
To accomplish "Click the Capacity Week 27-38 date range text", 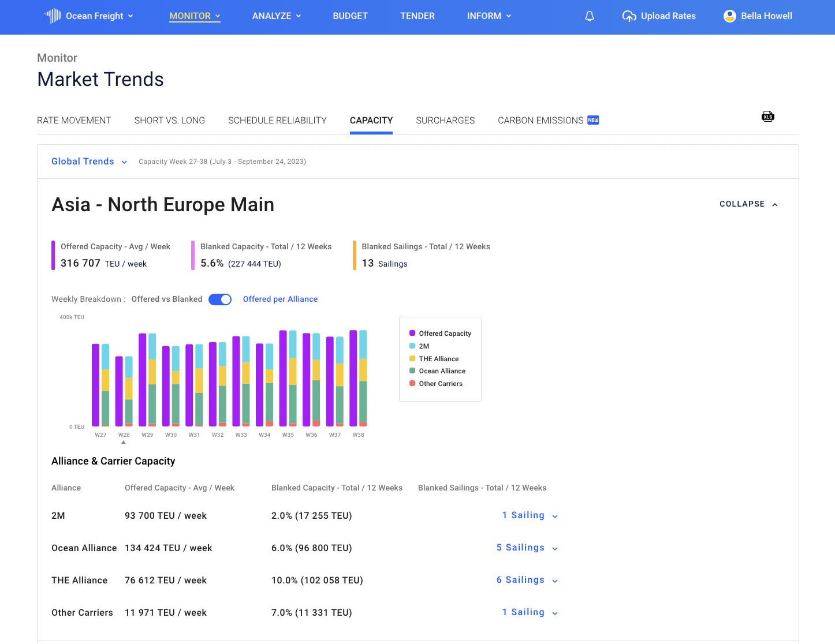I will 222,162.
